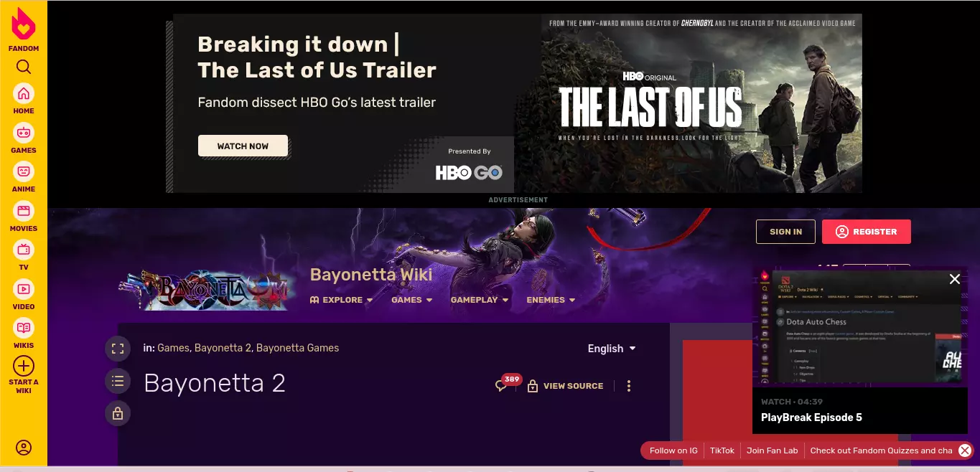Open the more options kebab menu
This screenshot has width=980, height=472.
629,386
